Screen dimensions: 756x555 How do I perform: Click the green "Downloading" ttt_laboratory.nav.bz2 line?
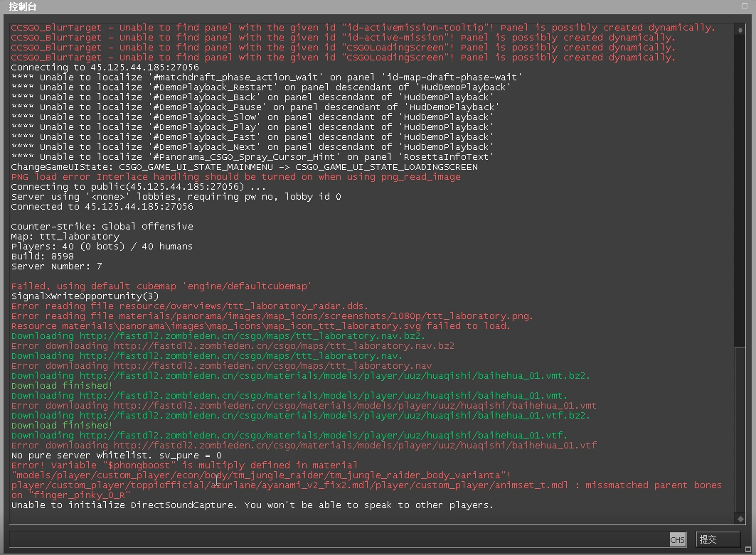(x=218, y=336)
